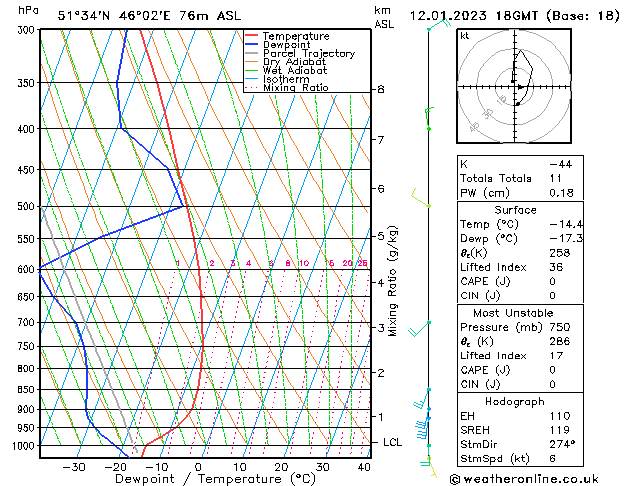Click the 700 hPa pressure label
629x486 pixels.
(x=28, y=322)
